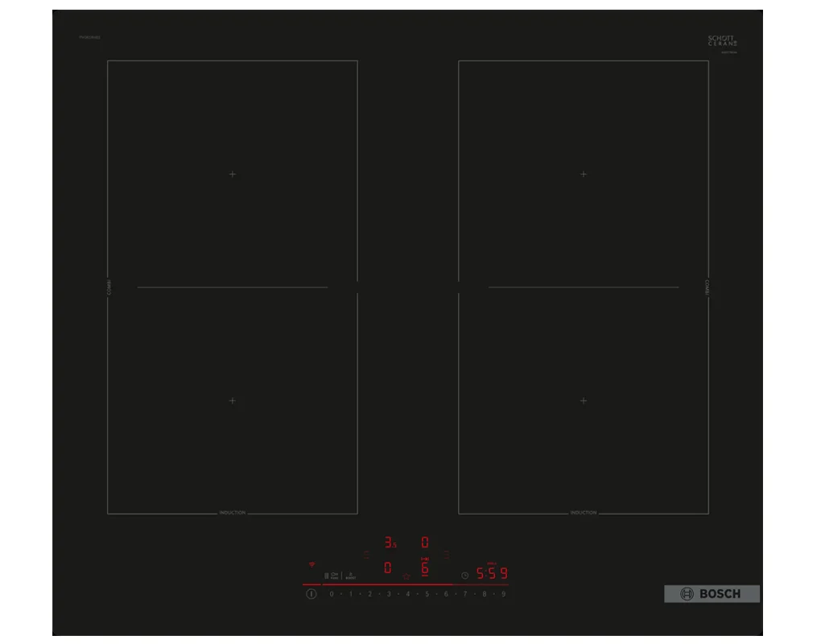Tap the right CombiZone bars indicator

446,555
